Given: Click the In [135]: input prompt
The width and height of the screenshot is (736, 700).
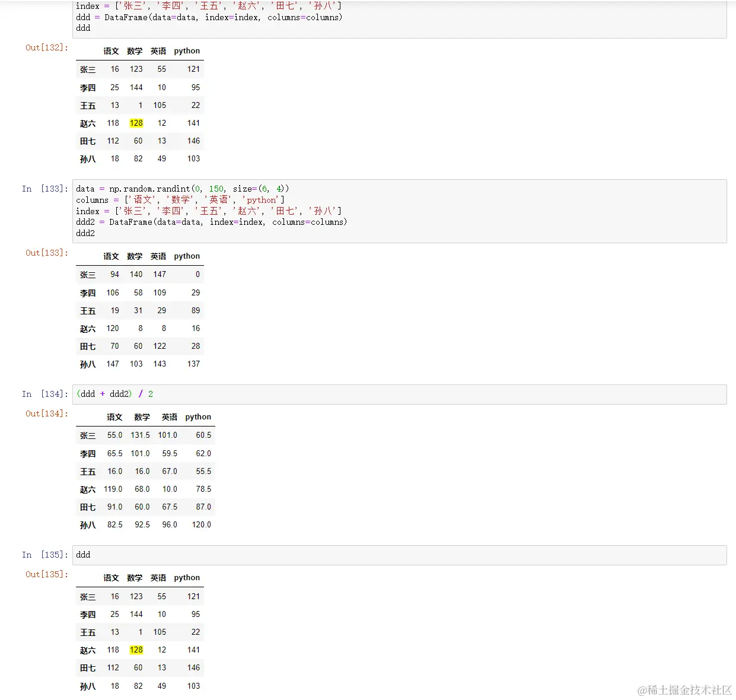Looking at the screenshot, I should point(45,555).
